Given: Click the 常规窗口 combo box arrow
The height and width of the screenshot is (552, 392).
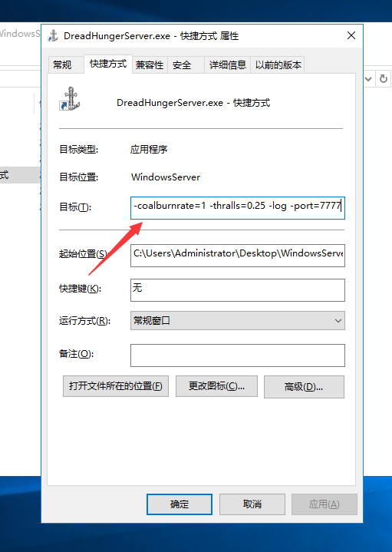Looking at the screenshot, I should pos(338,321).
